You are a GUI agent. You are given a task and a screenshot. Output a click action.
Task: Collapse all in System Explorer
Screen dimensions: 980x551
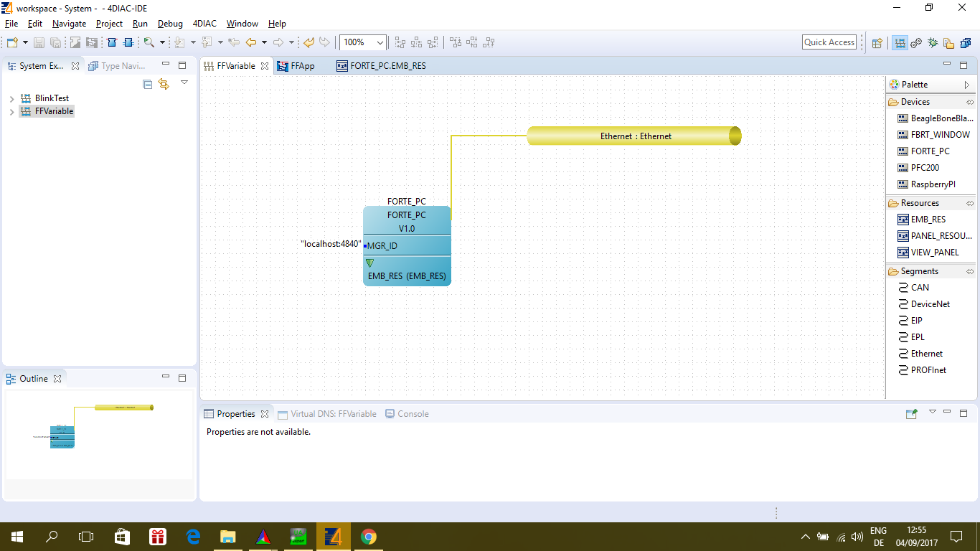(148, 84)
